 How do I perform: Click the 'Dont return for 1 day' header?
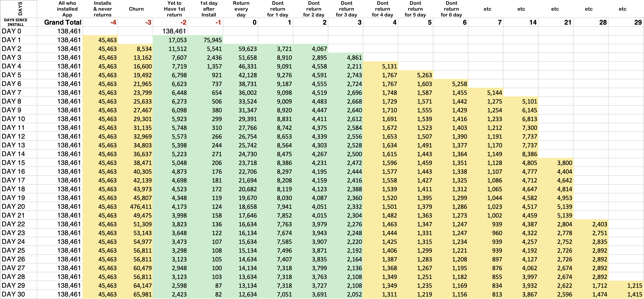coord(278,9)
